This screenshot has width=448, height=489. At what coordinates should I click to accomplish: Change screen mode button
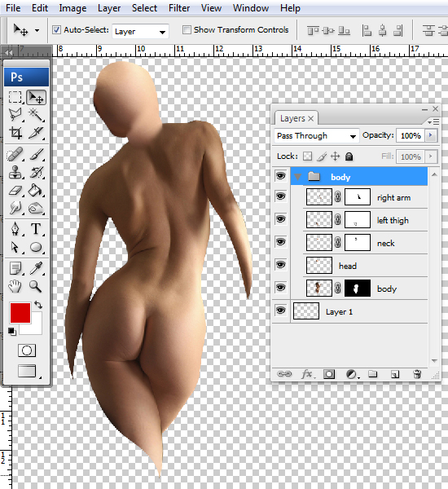point(27,371)
